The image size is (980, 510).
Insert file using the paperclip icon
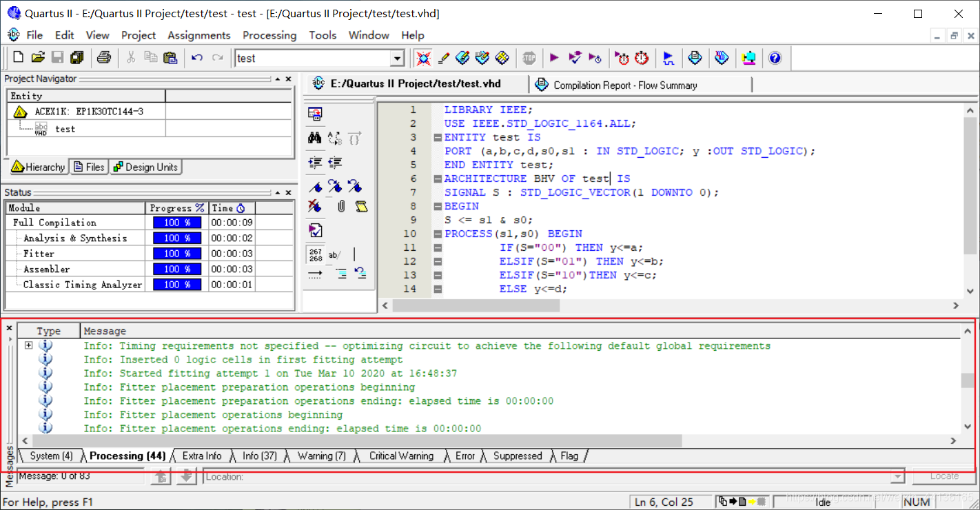pyautogui.click(x=340, y=206)
